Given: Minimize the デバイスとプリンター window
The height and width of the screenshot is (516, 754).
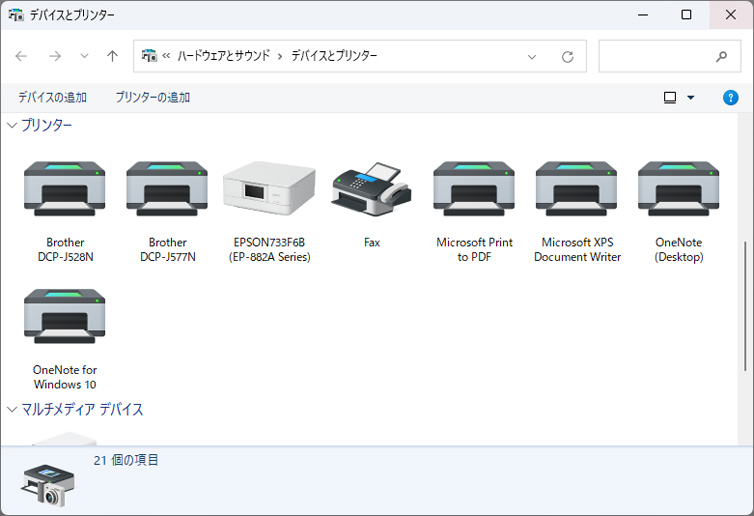Looking at the screenshot, I should pyautogui.click(x=643, y=15).
